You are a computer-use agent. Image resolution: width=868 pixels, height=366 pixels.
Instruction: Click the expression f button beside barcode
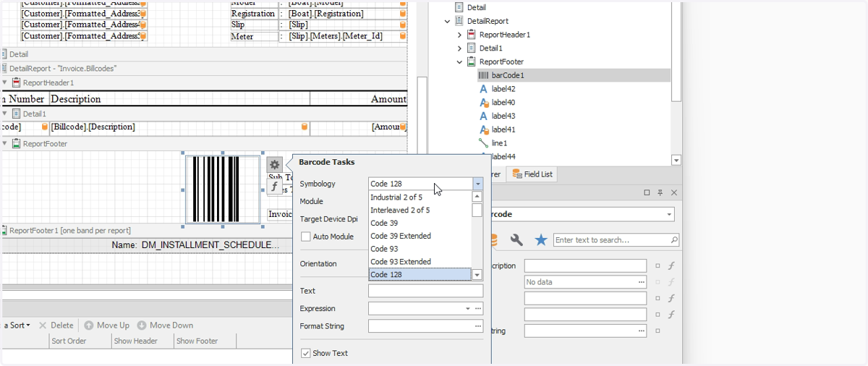coord(274,187)
